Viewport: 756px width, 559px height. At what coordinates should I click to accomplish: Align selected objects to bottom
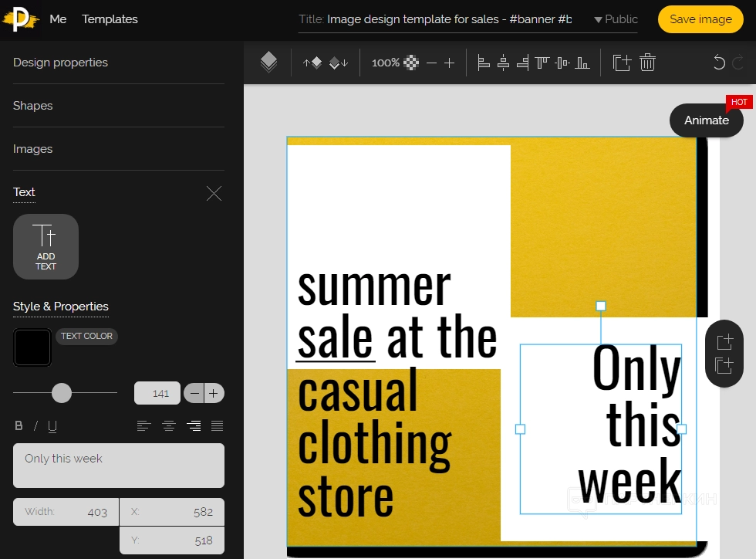coord(583,63)
